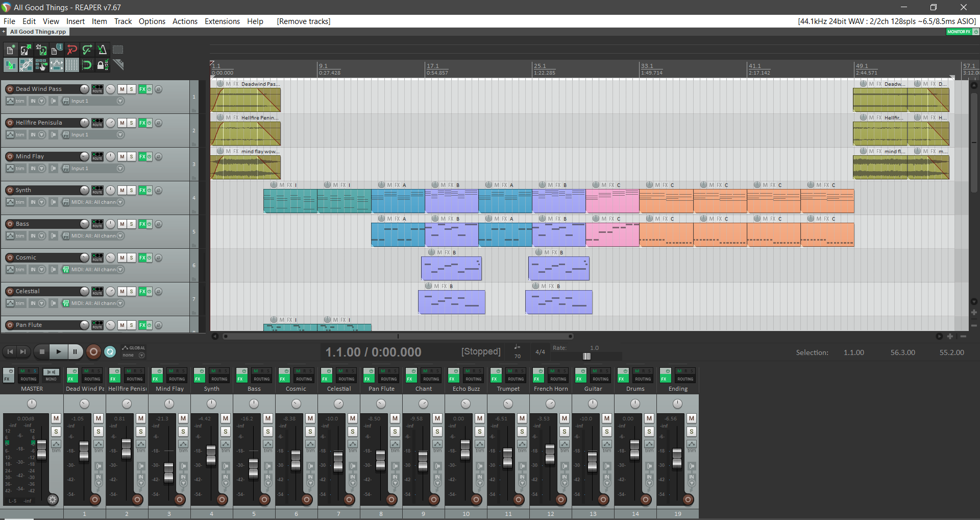Toggle auto-crossfade toolbar icon
980x520 pixels.
(x=10, y=65)
